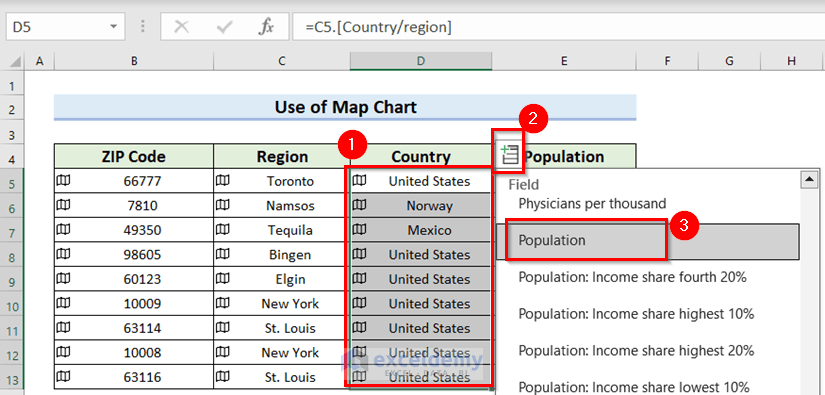Click the 'ZIP Code' header cell
The height and width of the screenshot is (395, 825).
pos(134,156)
